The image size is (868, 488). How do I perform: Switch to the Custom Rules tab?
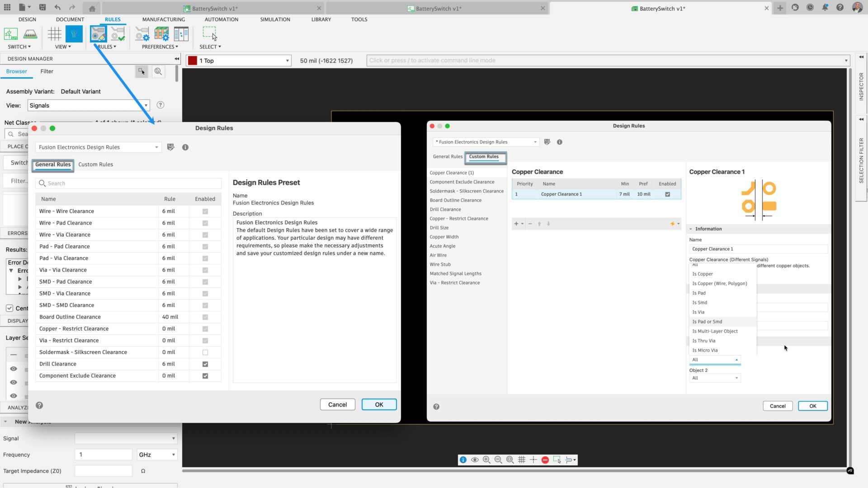tap(95, 164)
